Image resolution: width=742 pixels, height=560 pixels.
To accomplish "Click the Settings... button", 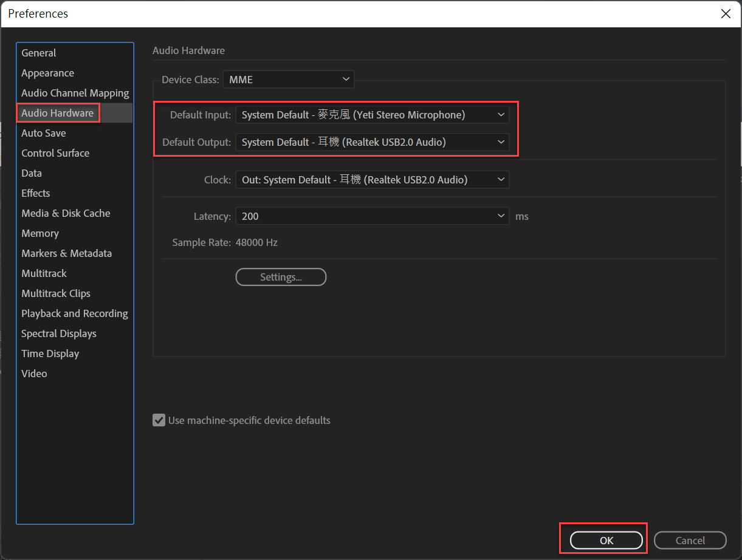I will 281,277.
